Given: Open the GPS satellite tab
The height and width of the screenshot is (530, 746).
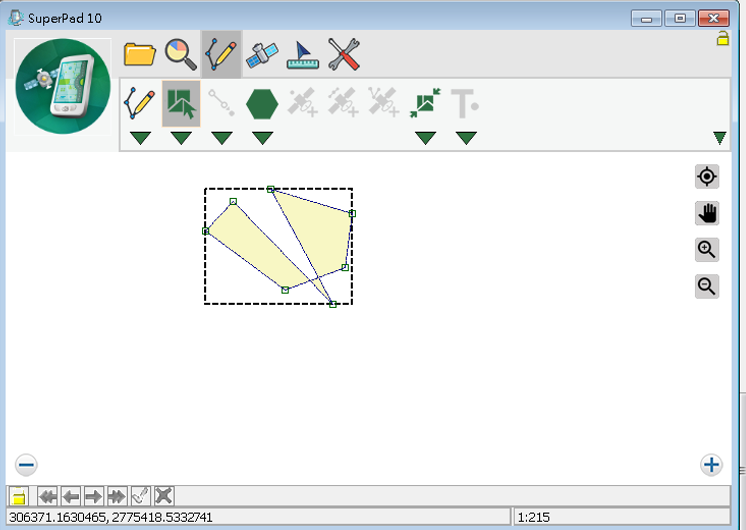Looking at the screenshot, I should [x=262, y=54].
